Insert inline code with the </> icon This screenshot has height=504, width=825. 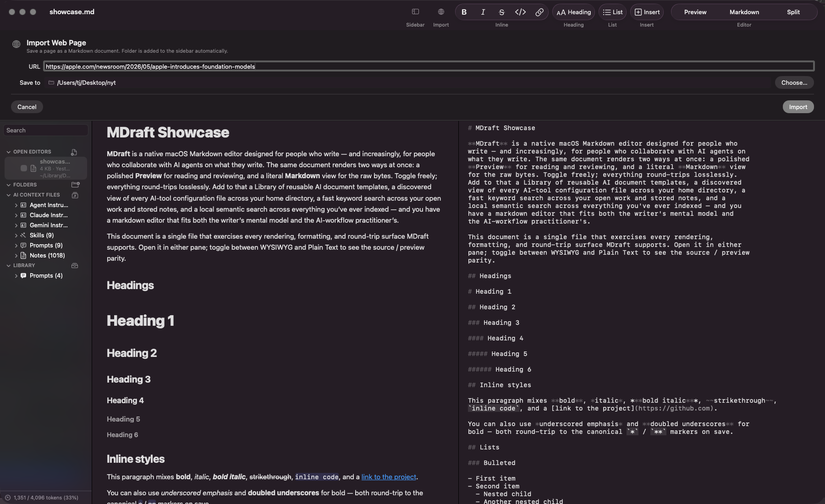[520, 12]
